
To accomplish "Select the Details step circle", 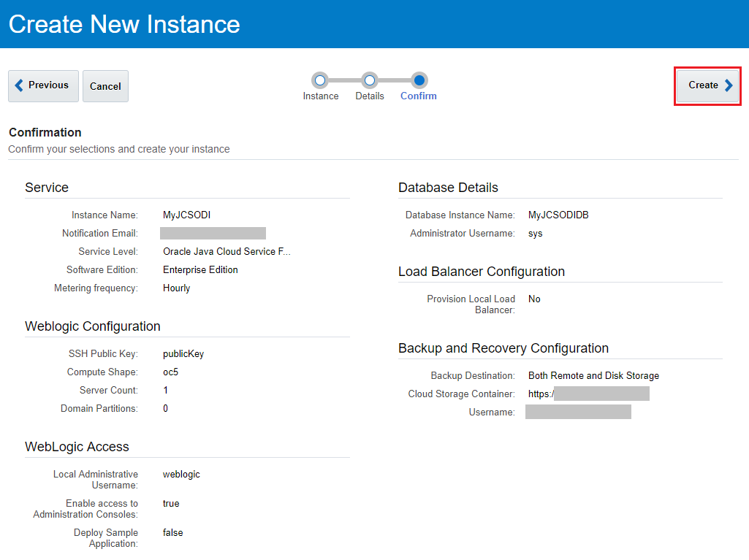I will click(x=370, y=80).
